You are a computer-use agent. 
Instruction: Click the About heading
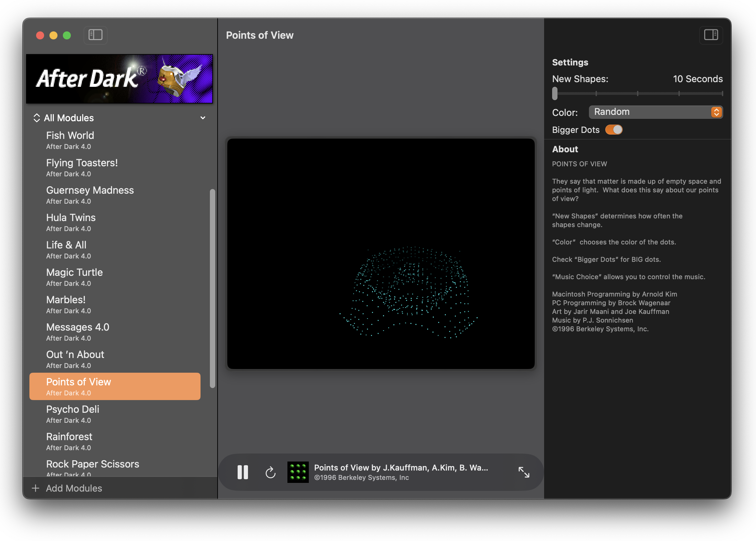(565, 149)
